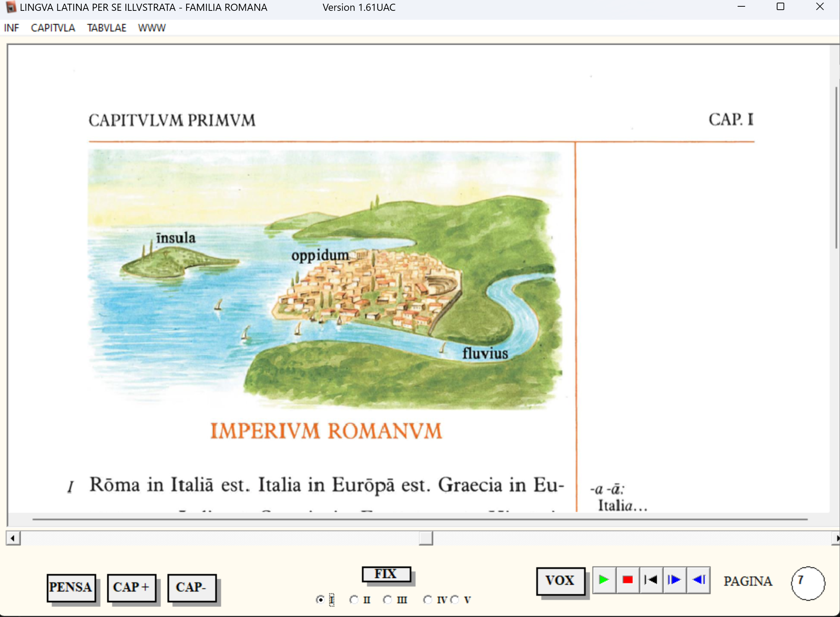The image size is (840, 617).
Task: Click the PAGINA number field showing 7
Action: [808, 583]
